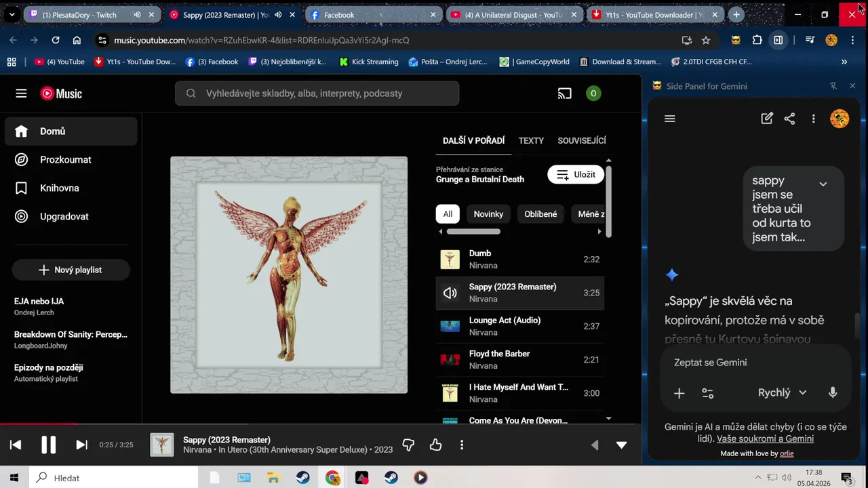This screenshot has height=488, width=868.
Task: Collapse the player page with down arrow
Action: click(x=621, y=445)
